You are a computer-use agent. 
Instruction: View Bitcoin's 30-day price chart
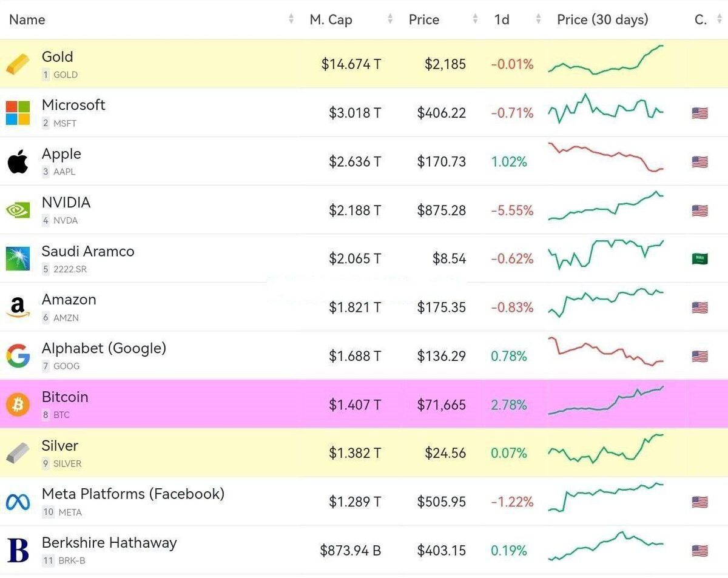(x=605, y=402)
